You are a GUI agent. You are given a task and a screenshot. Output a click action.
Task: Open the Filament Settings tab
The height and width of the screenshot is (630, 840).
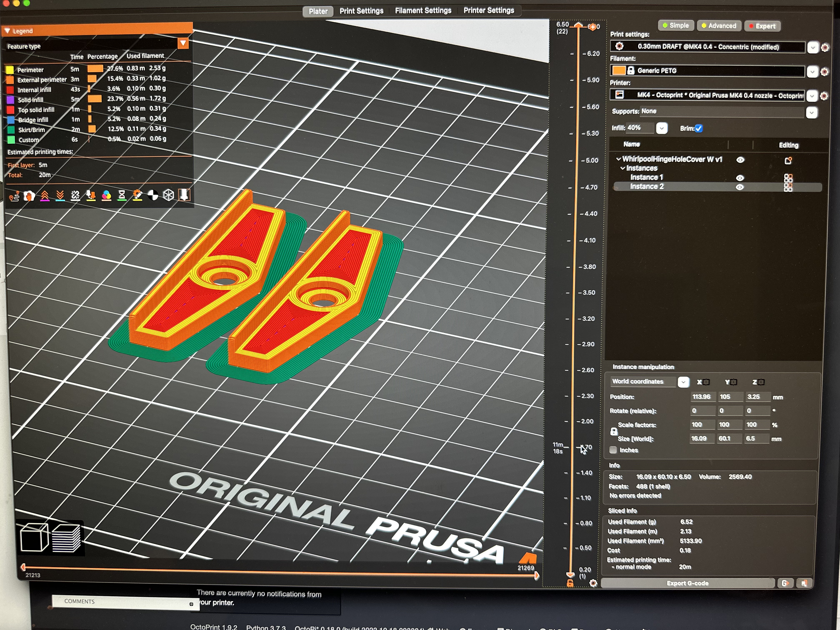pyautogui.click(x=423, y=11)
